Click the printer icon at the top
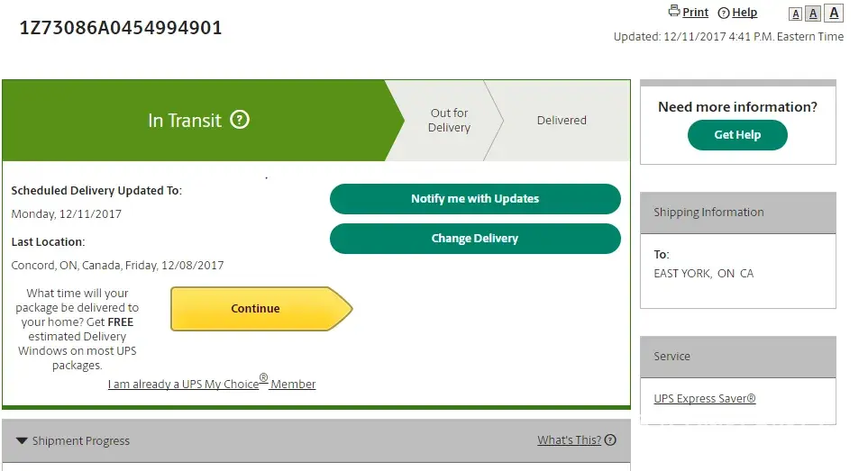The width and height of the screenshot is (868, 471). (x=673, y=12)
